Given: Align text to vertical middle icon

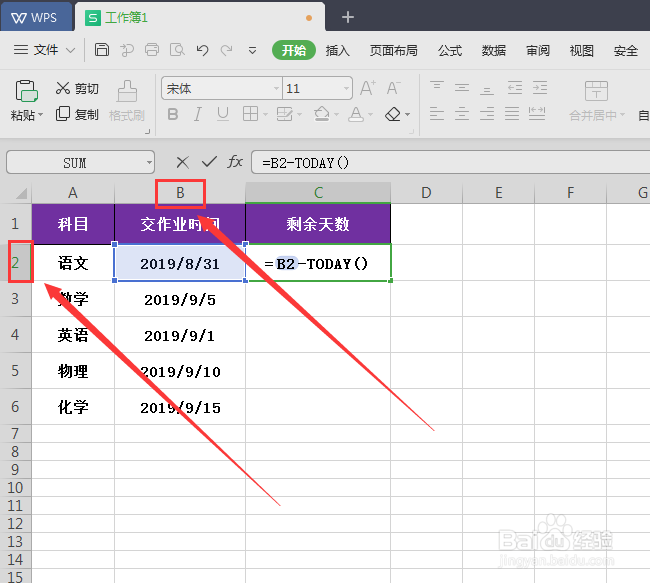Looking at the screenshot, I should pos(462,88).
